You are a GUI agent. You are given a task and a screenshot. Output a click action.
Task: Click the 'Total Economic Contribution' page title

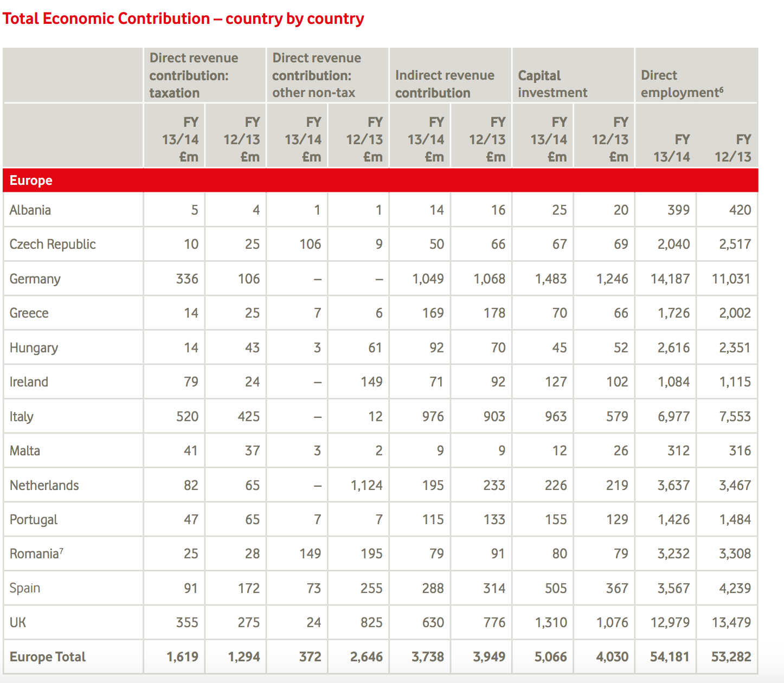(x=183, y=18)
